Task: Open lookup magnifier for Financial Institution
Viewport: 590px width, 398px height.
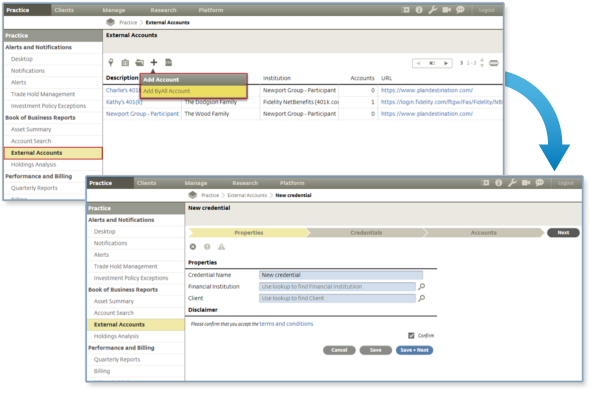Action: pos(421,287)
